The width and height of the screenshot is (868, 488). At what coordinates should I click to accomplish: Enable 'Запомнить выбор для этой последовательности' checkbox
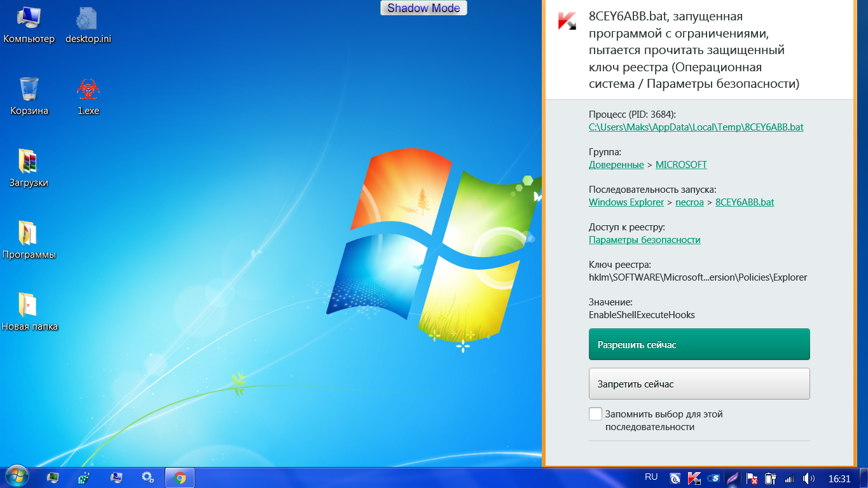click(595, 414)
